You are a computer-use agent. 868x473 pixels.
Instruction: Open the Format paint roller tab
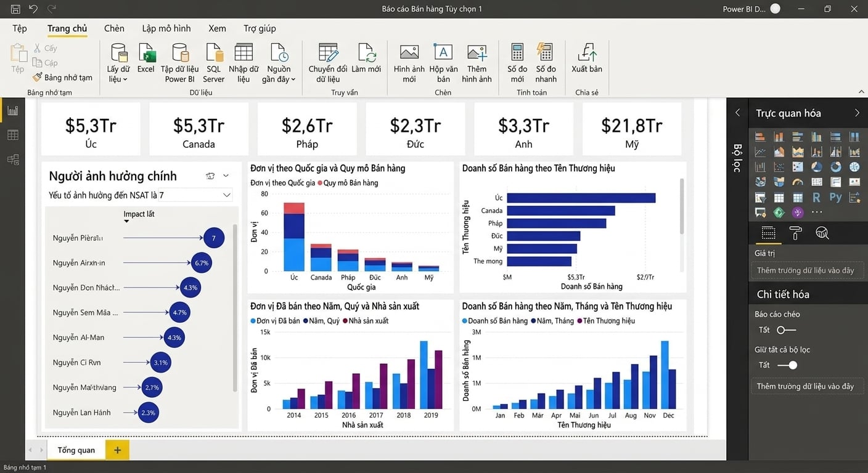click(795, 233)
